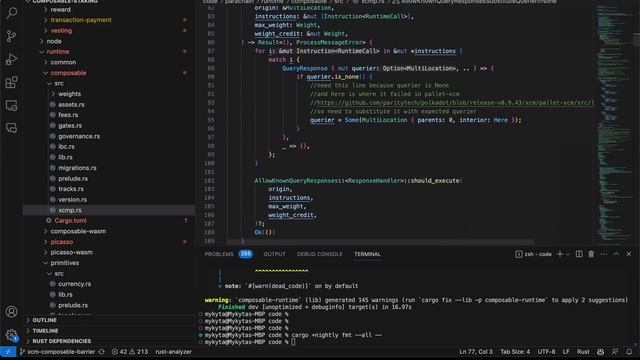The image size is (640, 360).
Task: Open errors and warnings count 42 213
Action: click(x=130, y=351)
